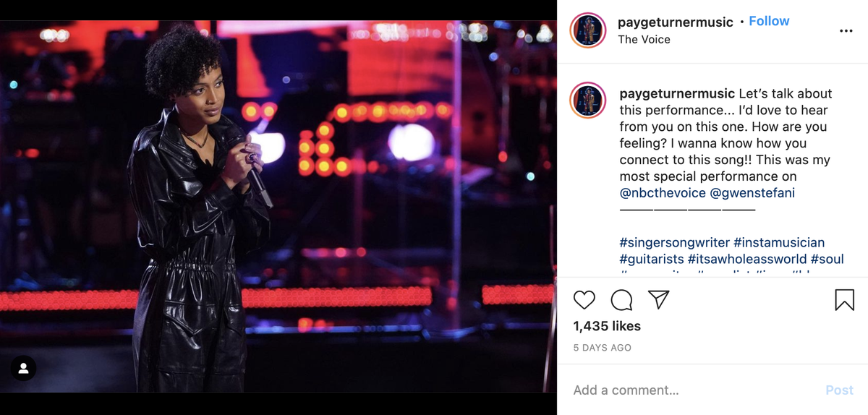Like the post with the heart icon
This screenshot has height=415, width=868.
click(584, 299)
